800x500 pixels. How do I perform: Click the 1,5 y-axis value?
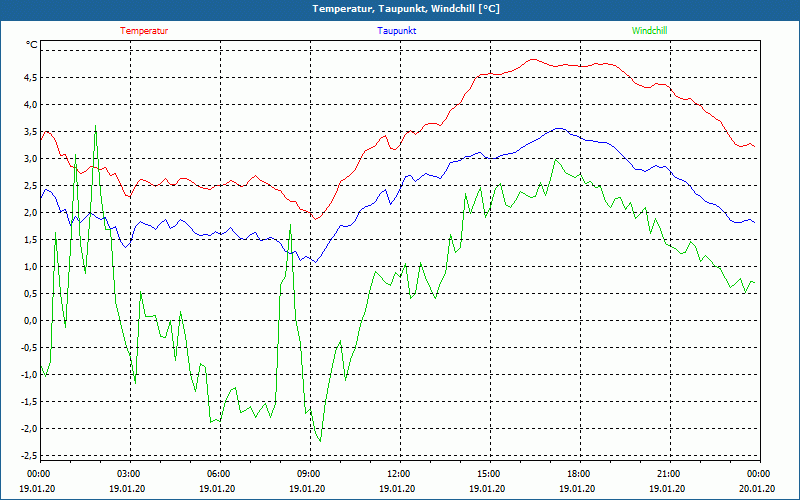[31, 240]
